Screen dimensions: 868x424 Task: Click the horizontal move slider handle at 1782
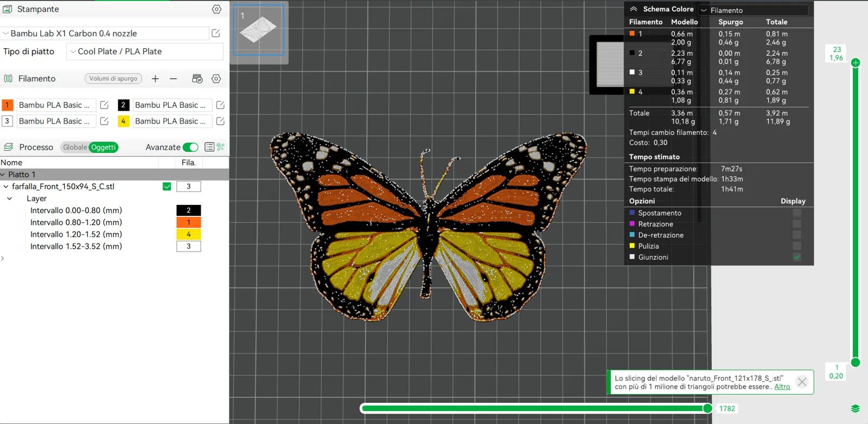[707, 408]
